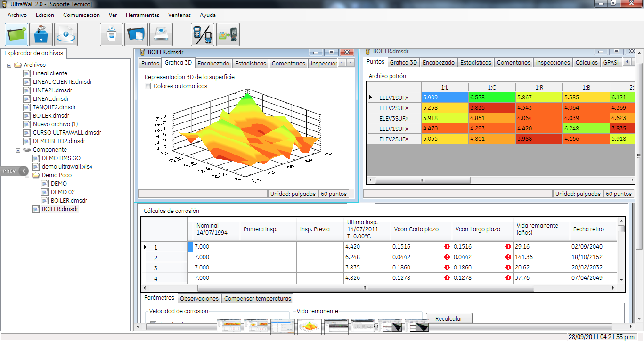Screen dimensions: 644x342
Task: Click the new document plus toolbar icon
Action: tap(66, 34)
